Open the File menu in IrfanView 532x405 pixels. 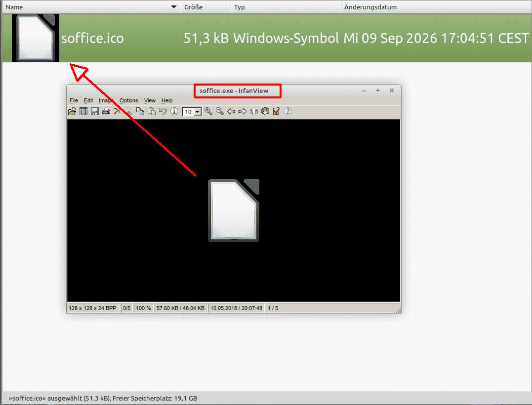74,100
